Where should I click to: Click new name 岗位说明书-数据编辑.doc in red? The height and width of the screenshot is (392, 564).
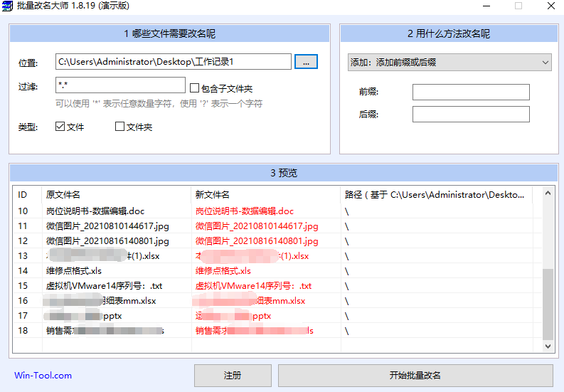click(x=245, y=211)
